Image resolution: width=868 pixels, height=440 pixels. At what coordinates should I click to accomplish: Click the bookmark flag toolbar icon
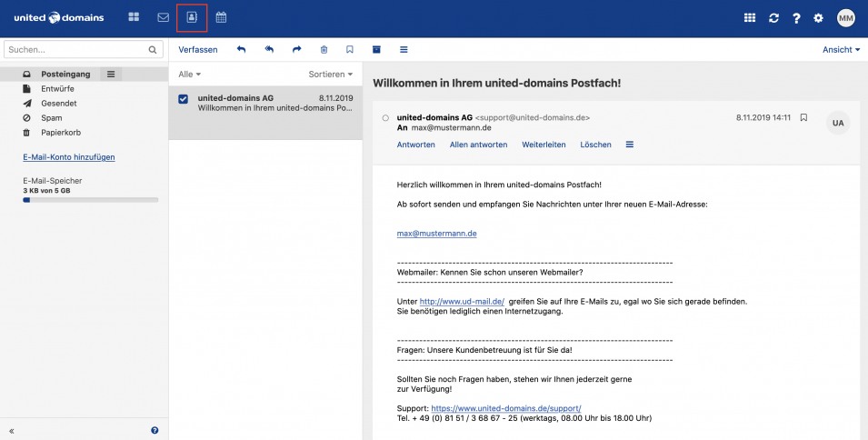[349, 50]
